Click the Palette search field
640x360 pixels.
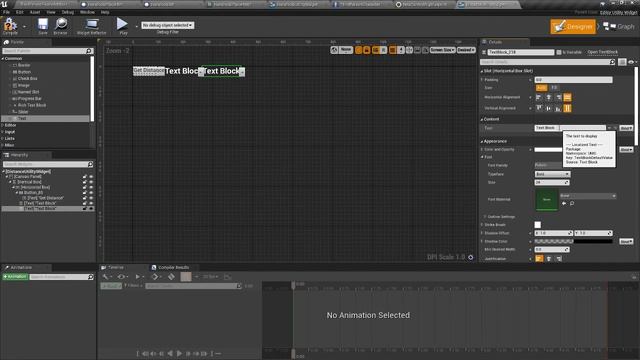coord(47,51)
